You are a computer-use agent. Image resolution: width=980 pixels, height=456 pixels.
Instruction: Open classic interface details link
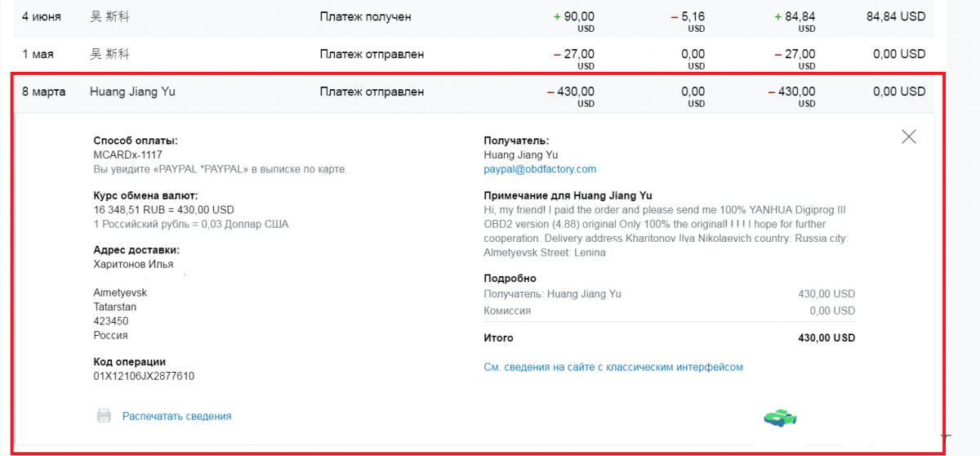[613, 367]
